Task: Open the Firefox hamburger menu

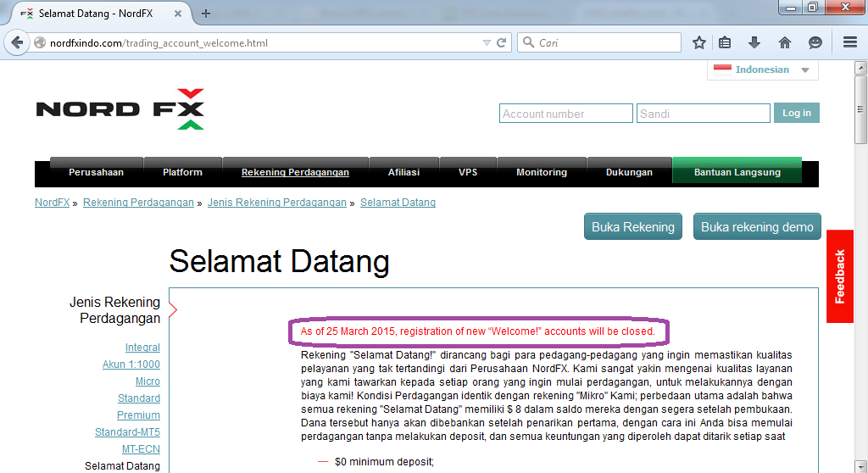Action: [x=849, y=42]
